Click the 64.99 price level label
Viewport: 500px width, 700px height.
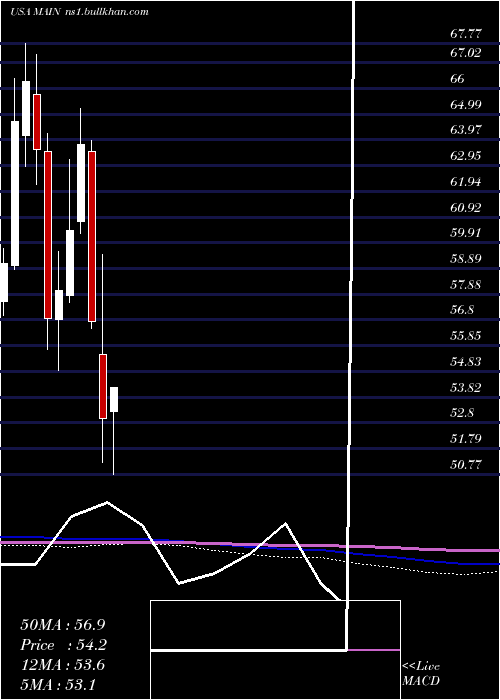[x=466, y=105]
